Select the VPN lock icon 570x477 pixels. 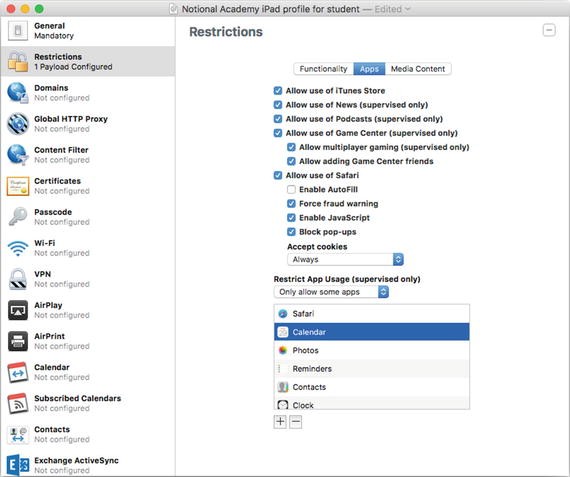pos(18,279)
